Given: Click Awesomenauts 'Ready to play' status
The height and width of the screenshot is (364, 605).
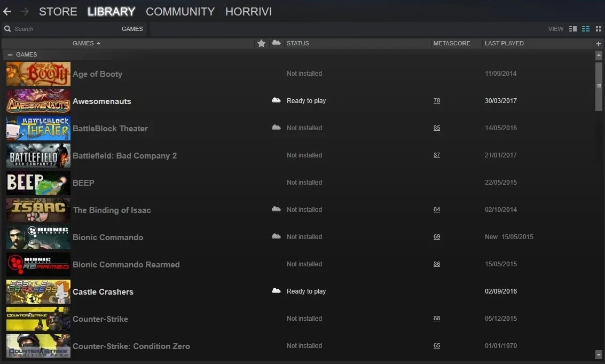Looking at the screenshot, I should [306, 101].
